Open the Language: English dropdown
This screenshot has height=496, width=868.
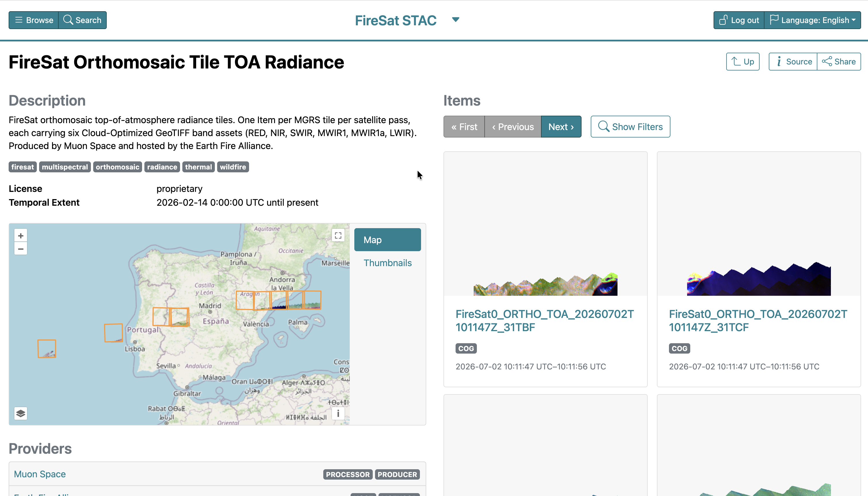pyautogui.click(x=812, y=20)
